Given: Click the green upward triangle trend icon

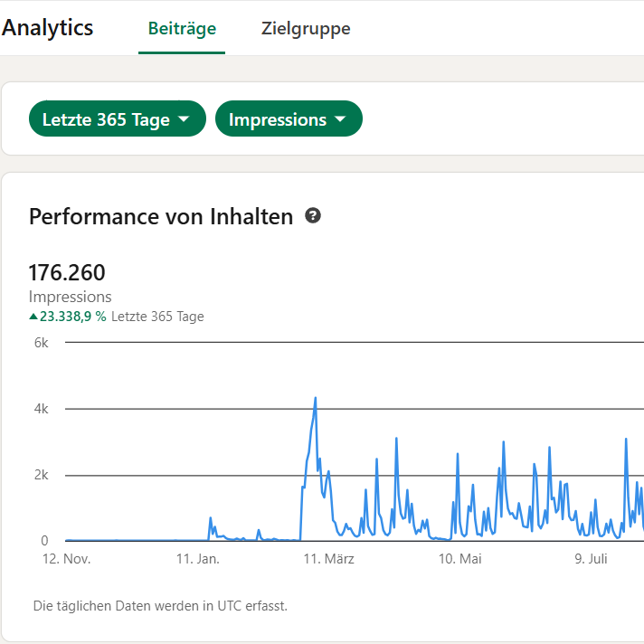Looking at the screenshot, I should (33, 317).
